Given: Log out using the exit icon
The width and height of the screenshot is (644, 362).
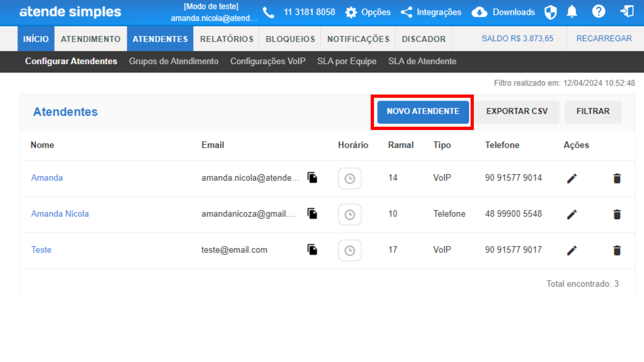Looking at the screenshot, I should tap(627, 12).
